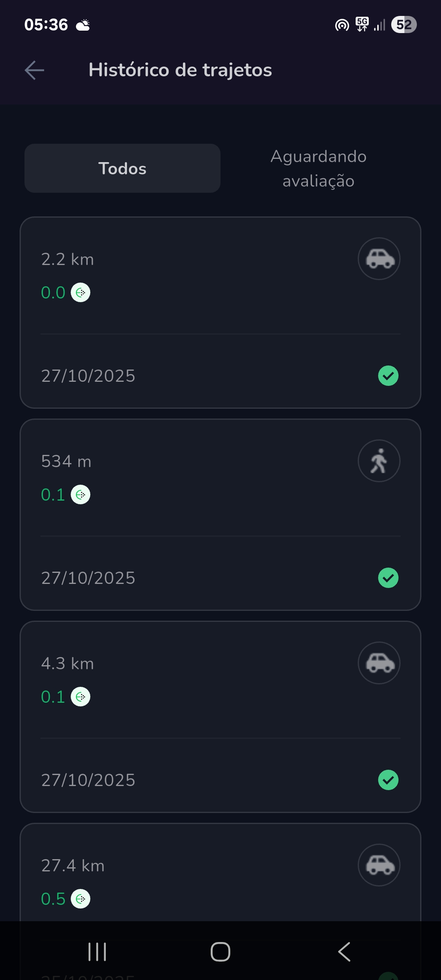This screenshot has width=441, height=980.
Task: Open the 4.3 km trip details
Action: 220,717
